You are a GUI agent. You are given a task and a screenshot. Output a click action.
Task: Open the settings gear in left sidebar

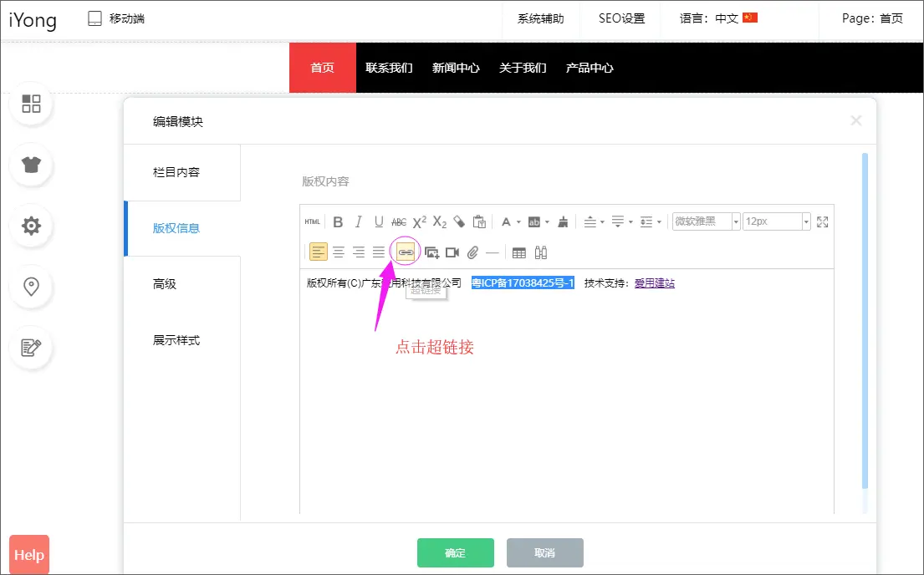(x=31, y=226)
